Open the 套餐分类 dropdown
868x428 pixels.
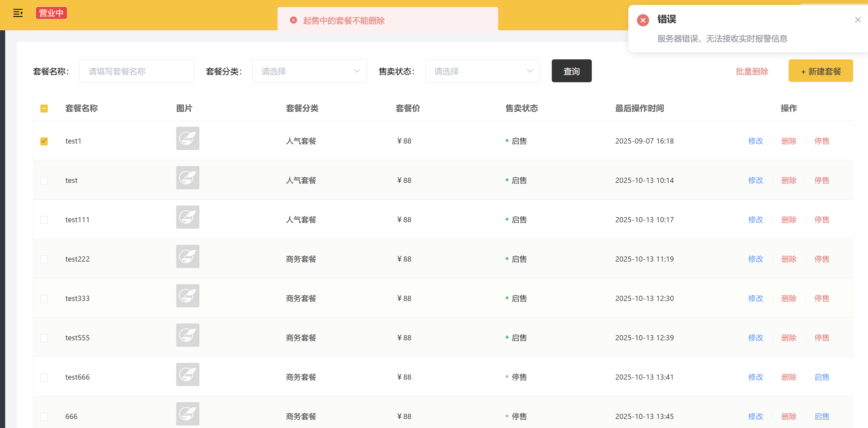click(x=309, y=71)
